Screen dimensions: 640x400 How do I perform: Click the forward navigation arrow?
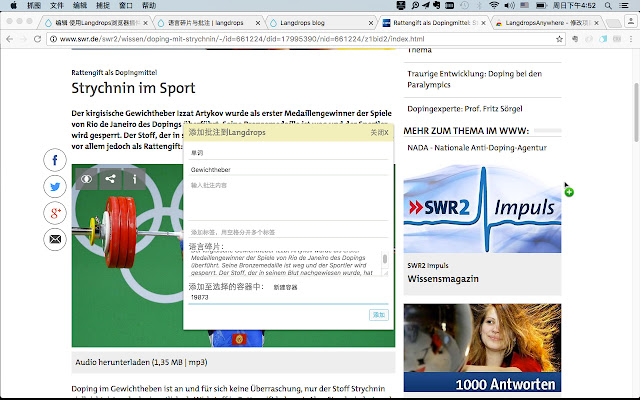[23, 39]
